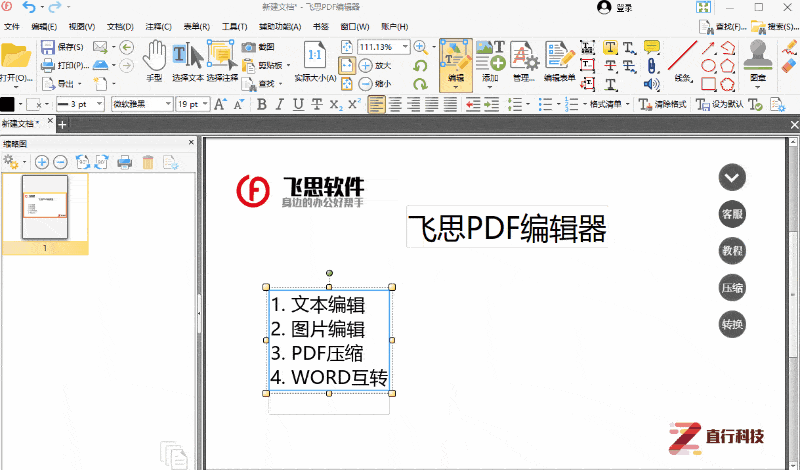This screenshot has width=800, height=470.
Task: Expand the Edit (编辑) tool dropdown arrow
Action: (x=456, y=87)
